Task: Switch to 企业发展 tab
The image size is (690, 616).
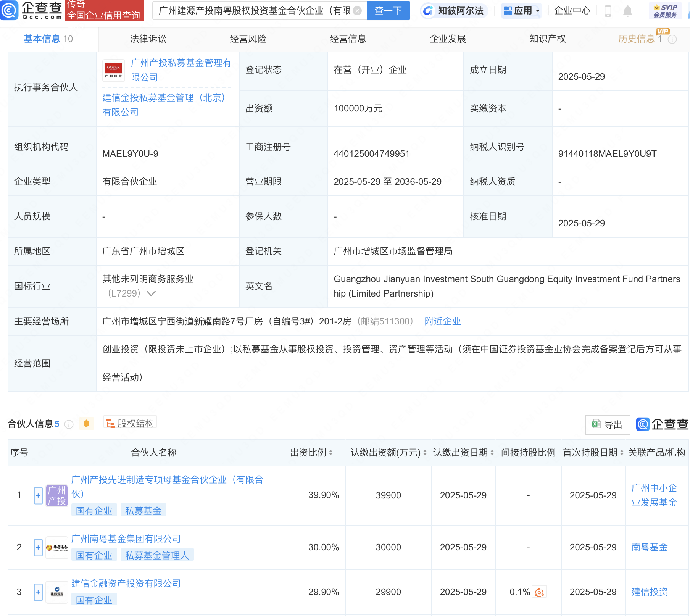Action: click(x=448, y=39)
